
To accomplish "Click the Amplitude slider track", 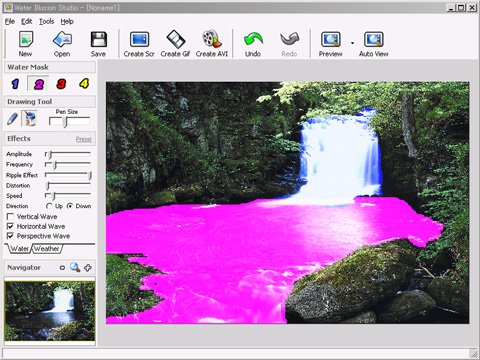I will (68, 154).
